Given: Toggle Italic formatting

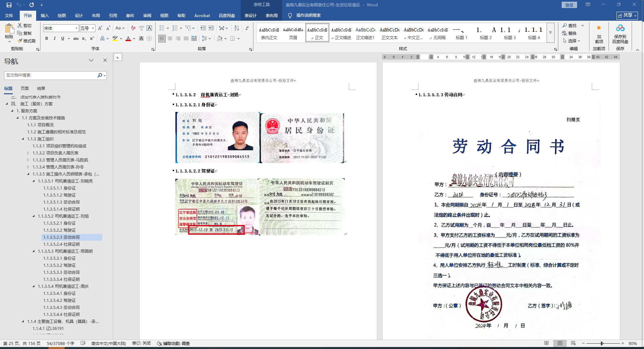Looking at the screenshot, I should (55, 38).
